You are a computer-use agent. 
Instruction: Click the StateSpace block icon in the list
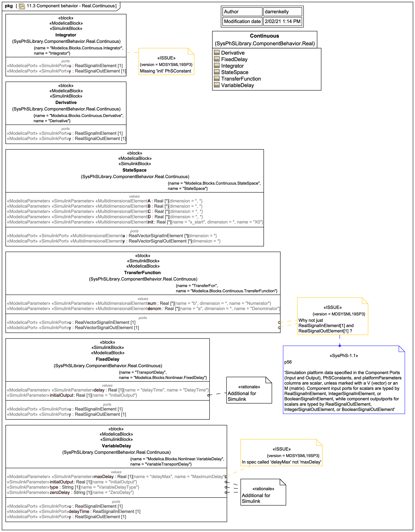pyautogui.click(x=217, y=72)
